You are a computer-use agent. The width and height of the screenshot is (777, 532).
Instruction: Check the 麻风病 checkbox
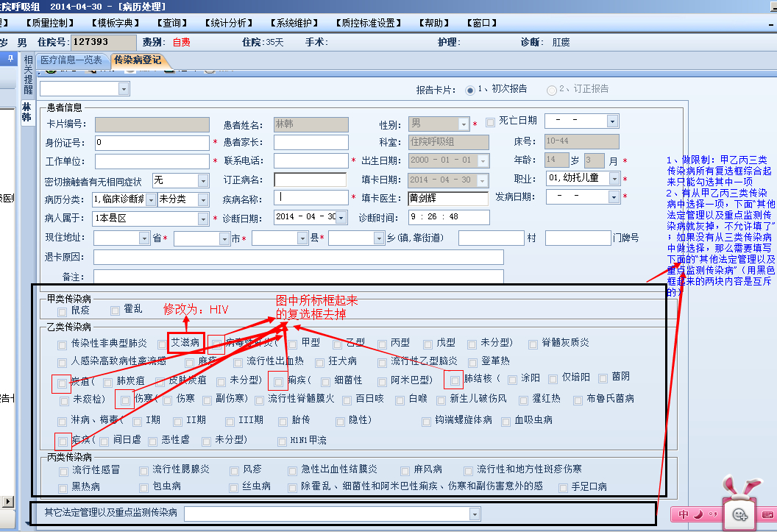(x=405, y=471)
